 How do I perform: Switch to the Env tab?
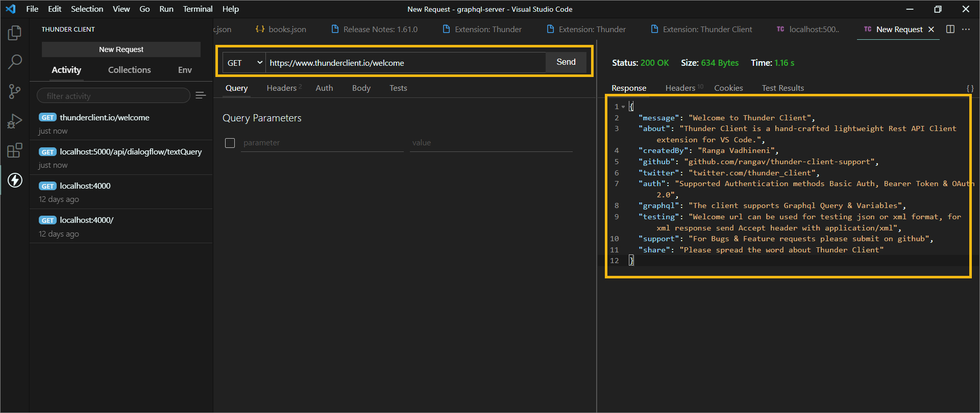coord(185,70)
